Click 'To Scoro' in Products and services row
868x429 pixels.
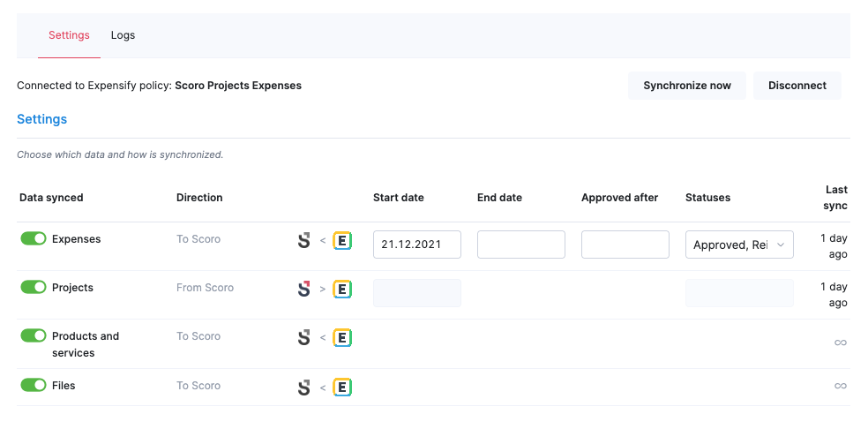pos(198,336)
